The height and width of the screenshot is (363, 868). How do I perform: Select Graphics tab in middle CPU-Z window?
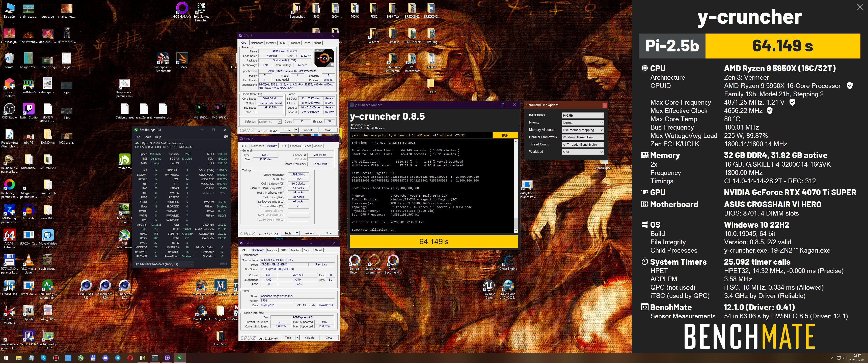(295, 146)
